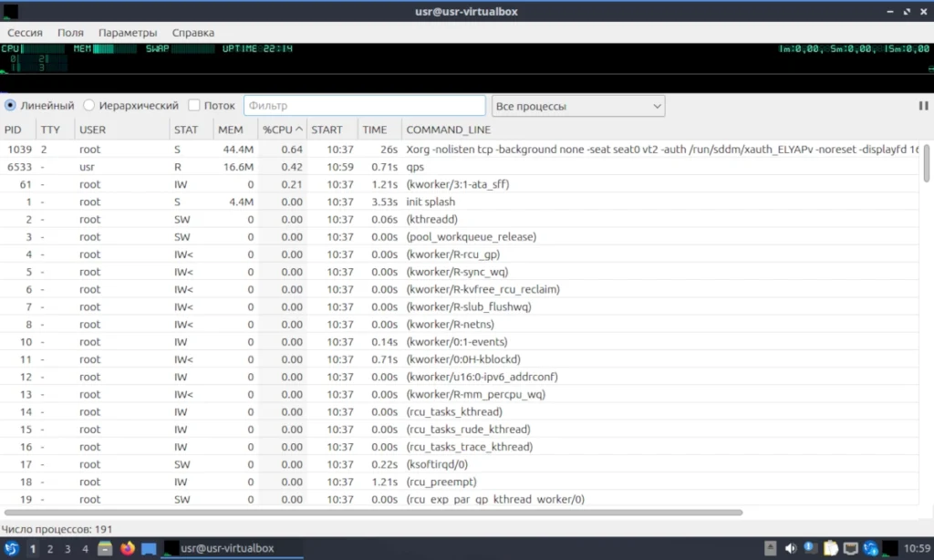Expand the Все процессы dropdown
This screenshot has height=560, width=934.
[577, 106]
